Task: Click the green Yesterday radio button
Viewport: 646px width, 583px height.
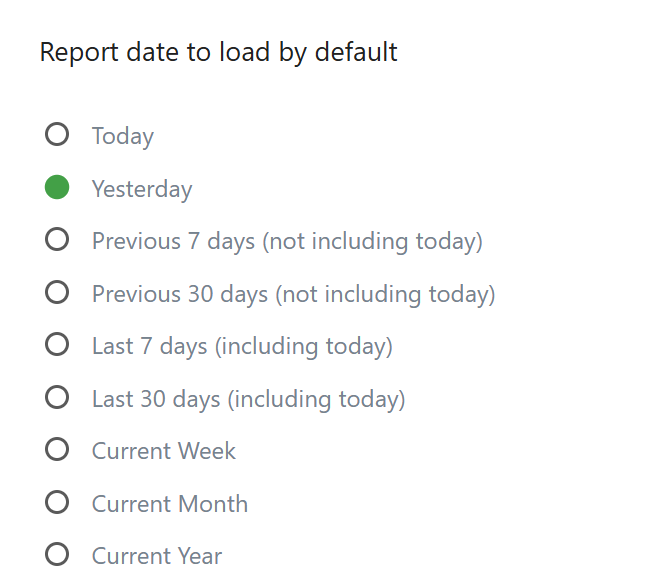Action: pyautogui.click(x=57, y=188)
